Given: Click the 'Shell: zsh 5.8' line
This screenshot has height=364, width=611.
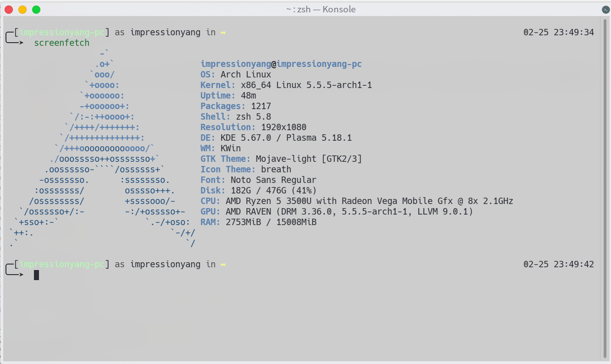Looking at the screenshot, I should click(x=236, y=117).
